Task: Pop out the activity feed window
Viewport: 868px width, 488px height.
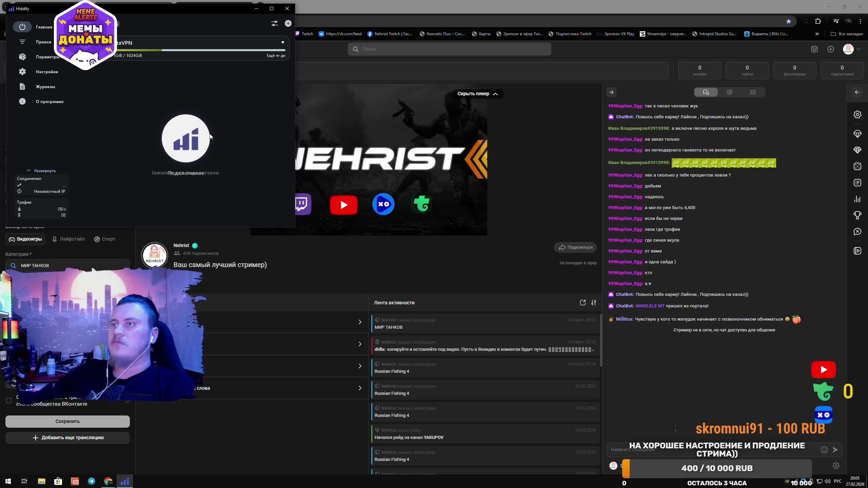Action: coord(583,303)
